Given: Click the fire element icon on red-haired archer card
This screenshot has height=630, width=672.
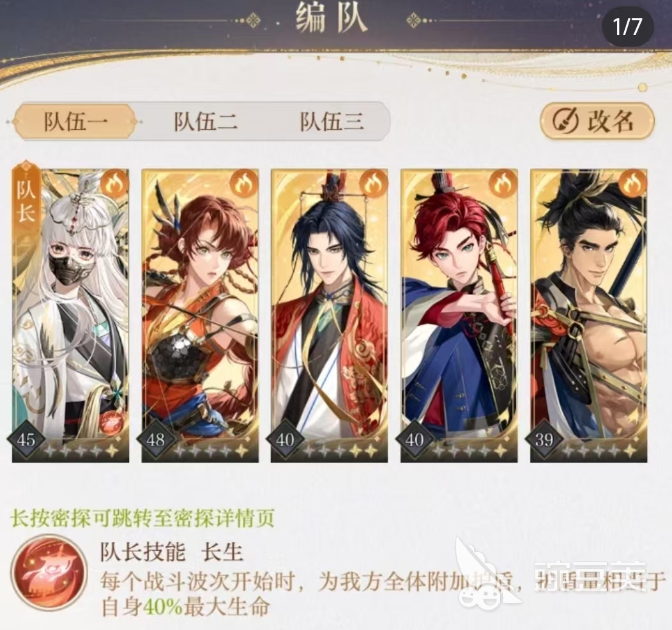Looking at the screenshot, I should click(503, 183).
